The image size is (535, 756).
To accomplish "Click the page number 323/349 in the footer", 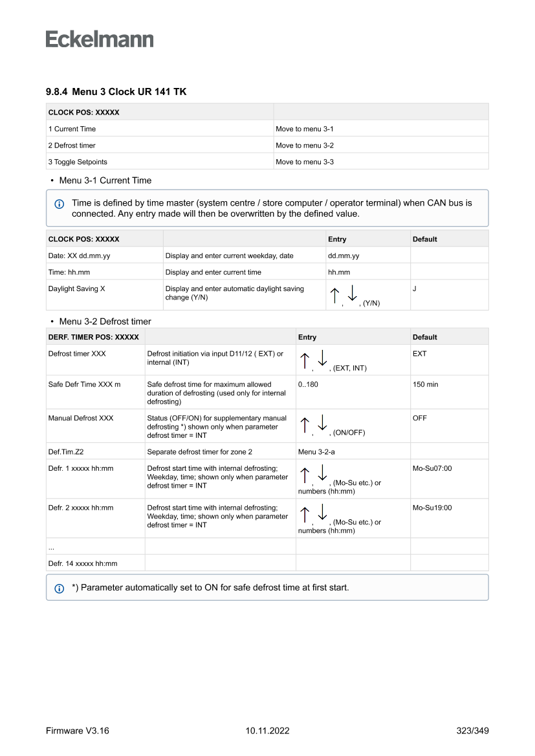I will coord(472,731).
